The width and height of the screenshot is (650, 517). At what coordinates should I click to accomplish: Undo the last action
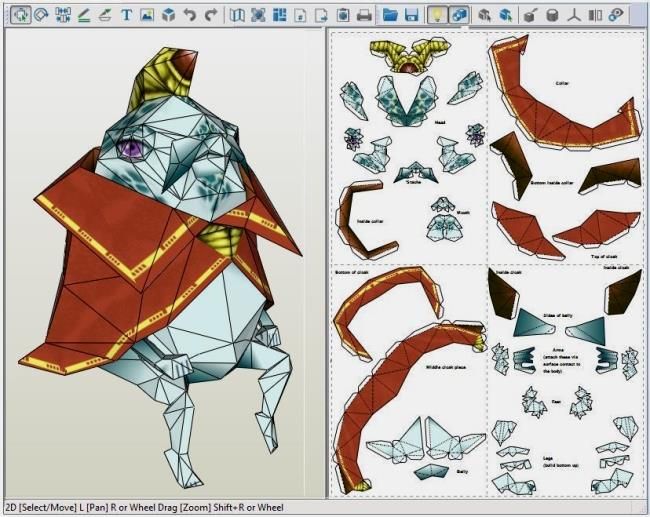coord(190,15)
